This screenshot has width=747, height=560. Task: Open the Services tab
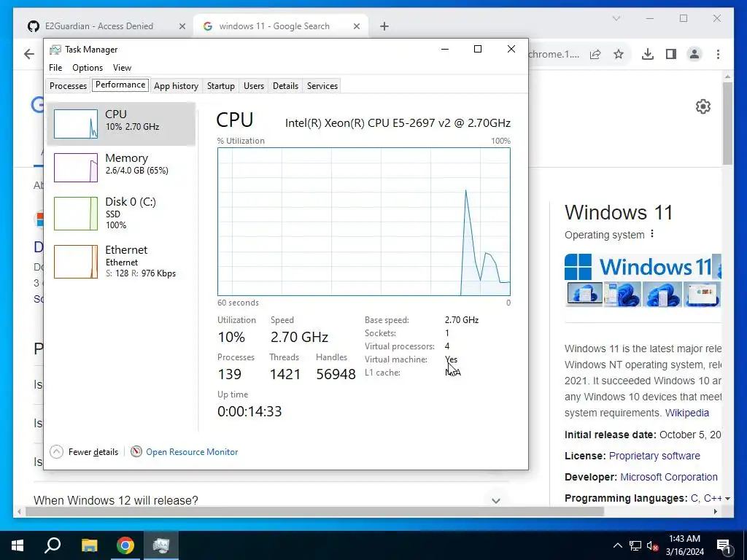322,86
